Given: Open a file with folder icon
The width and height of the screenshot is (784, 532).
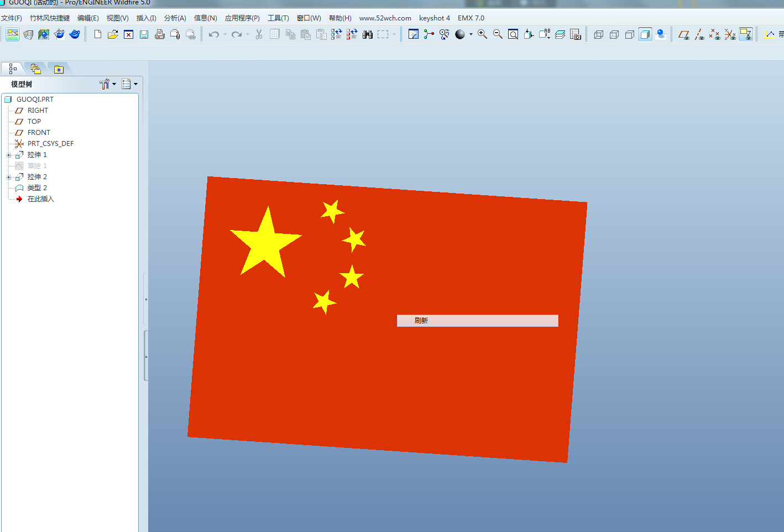Looking at the screenshot, I should pos(113,34).
